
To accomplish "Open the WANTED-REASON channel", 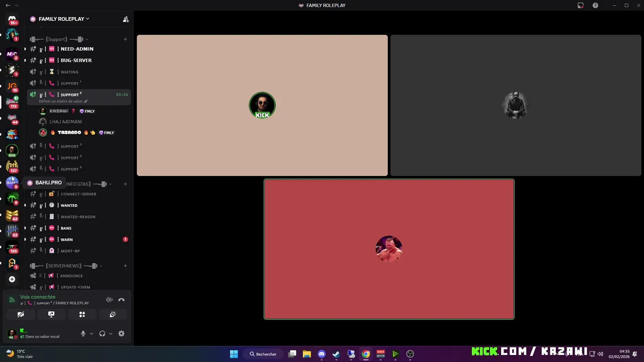I will (78, 217).
